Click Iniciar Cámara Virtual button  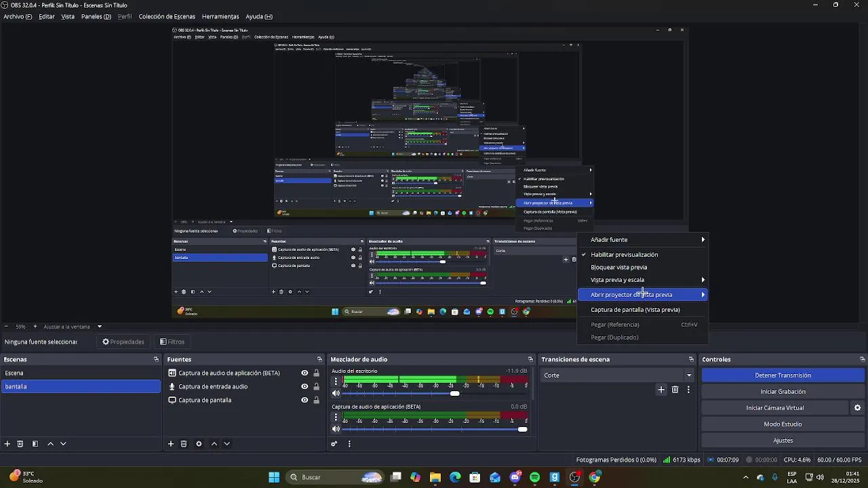click(774, 408)
